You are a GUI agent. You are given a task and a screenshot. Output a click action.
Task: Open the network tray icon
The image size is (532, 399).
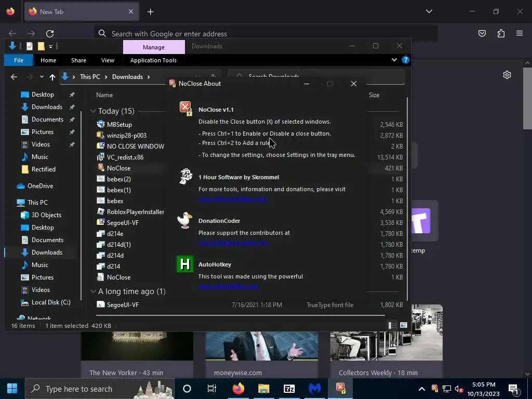[x=447, y=389]
